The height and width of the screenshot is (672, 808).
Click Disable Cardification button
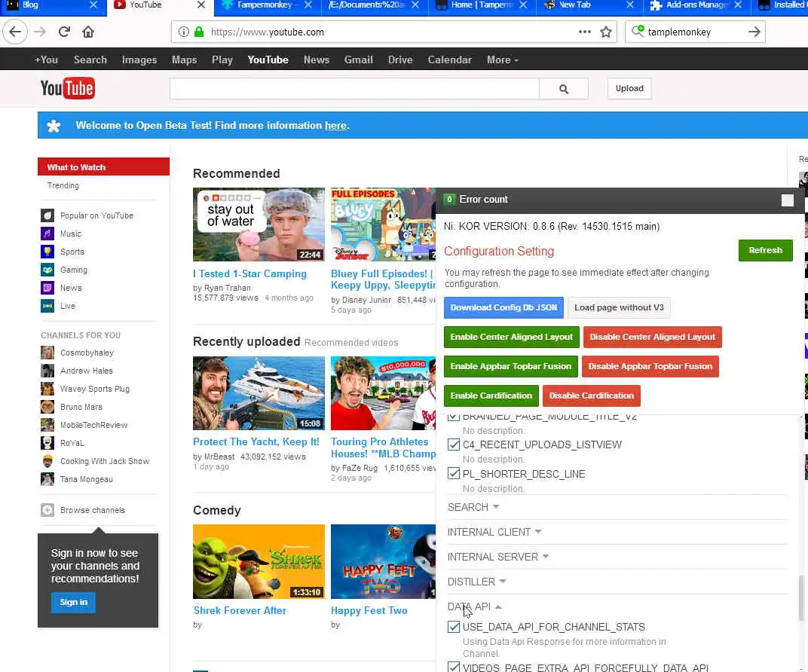591,396
